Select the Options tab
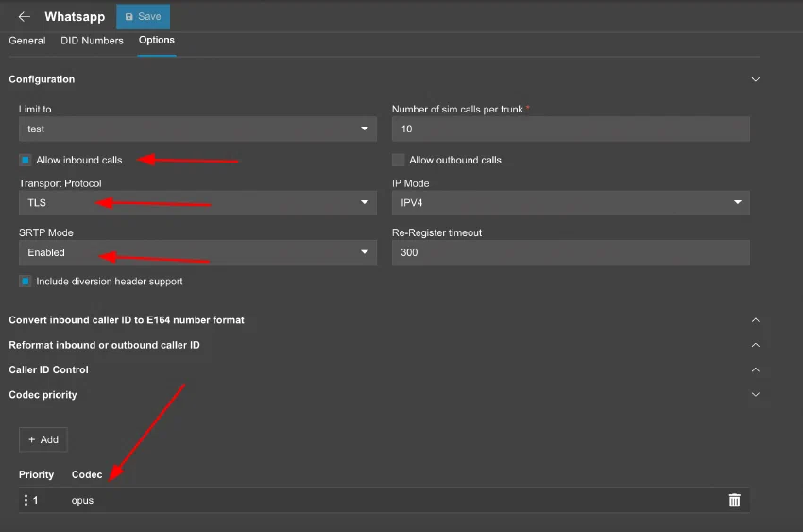The height and width of the screenshot is (532, 803). (x=157, y=40)
